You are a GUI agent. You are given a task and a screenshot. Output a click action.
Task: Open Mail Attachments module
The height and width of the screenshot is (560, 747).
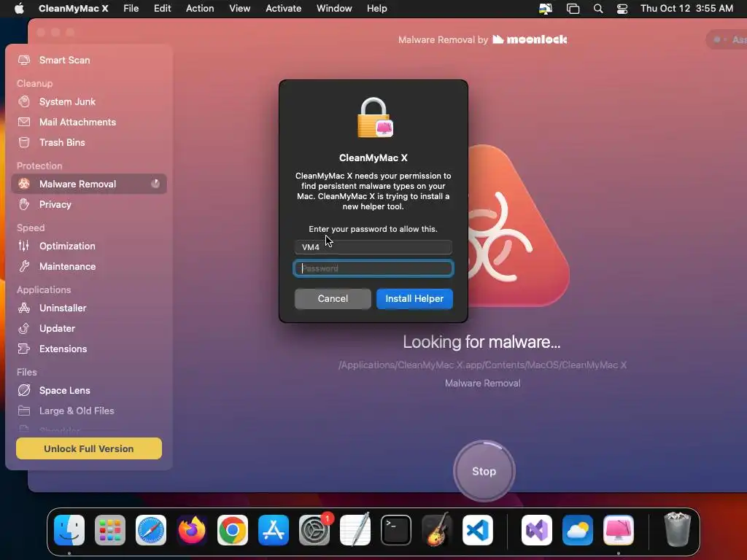point(88,122)
